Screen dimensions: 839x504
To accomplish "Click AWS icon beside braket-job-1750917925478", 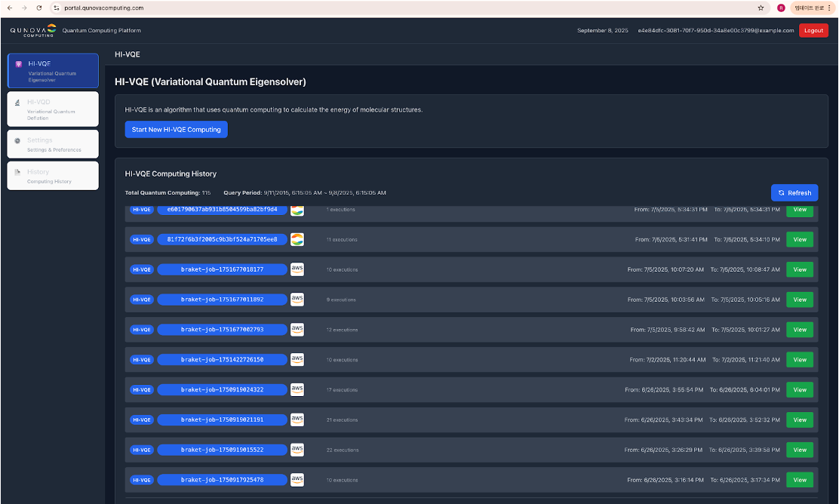I will pyautogui.click(x=297, y=480).
